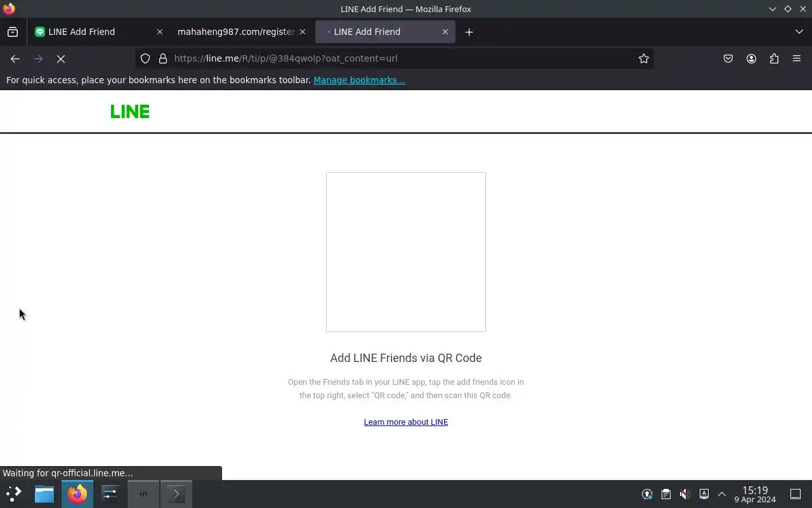The image size is (812, 508).
Task: Open the Firefox hamburger menu
Action: click(x=797, y=58)
